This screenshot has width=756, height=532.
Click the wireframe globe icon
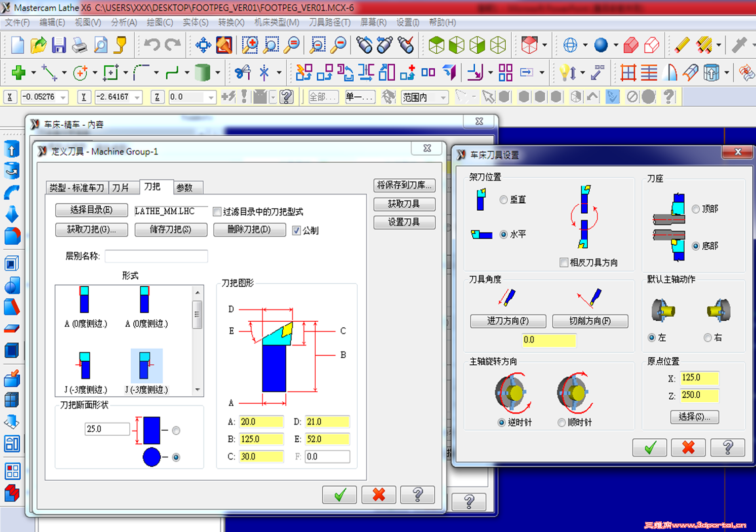(571, 45)
